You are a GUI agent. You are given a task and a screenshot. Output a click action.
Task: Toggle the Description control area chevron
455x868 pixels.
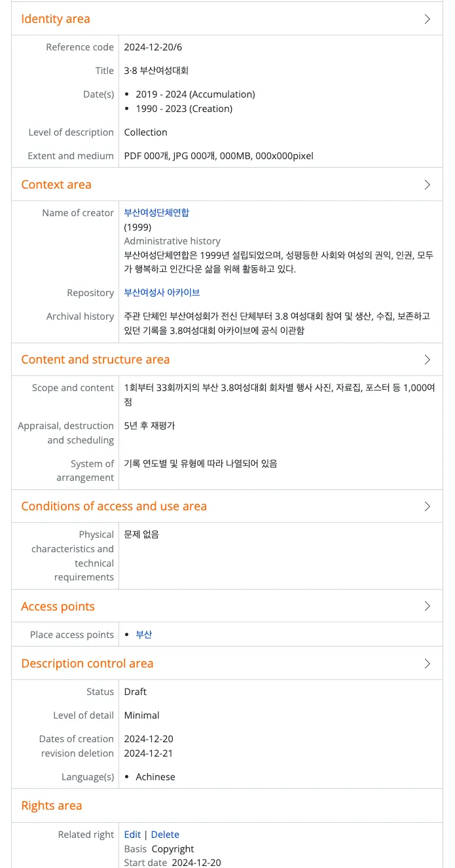tap(428, 664)
